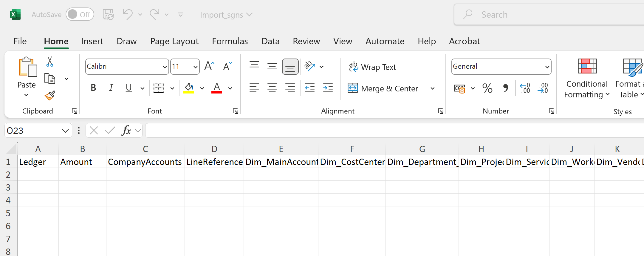Click the Redo arrow icon
The image size is (644, 256).
pos(155,14)
